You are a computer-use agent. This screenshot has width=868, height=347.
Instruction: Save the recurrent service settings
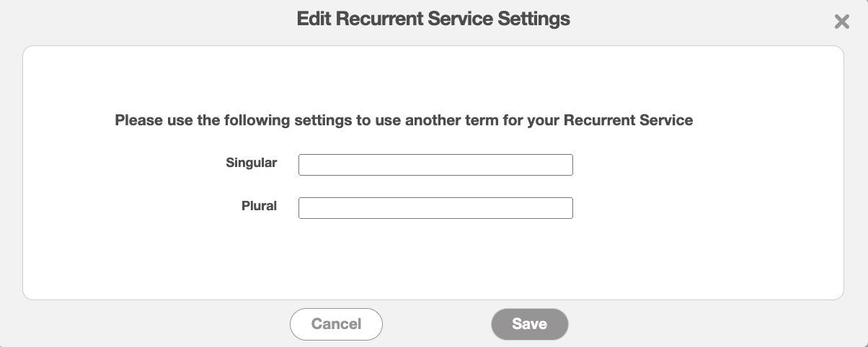pos(530,324)
